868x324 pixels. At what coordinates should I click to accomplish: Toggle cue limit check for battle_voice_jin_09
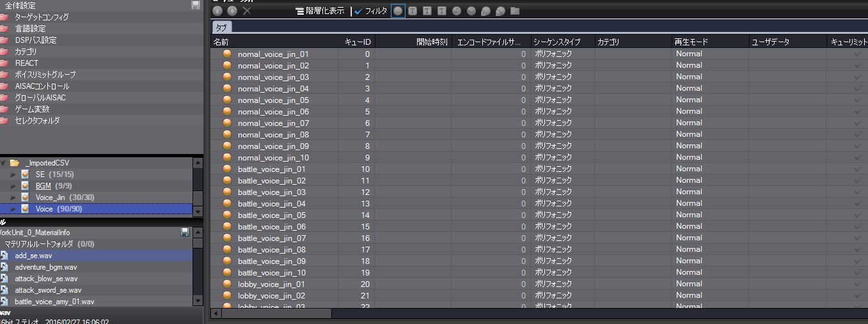click(x=858, y=261)
